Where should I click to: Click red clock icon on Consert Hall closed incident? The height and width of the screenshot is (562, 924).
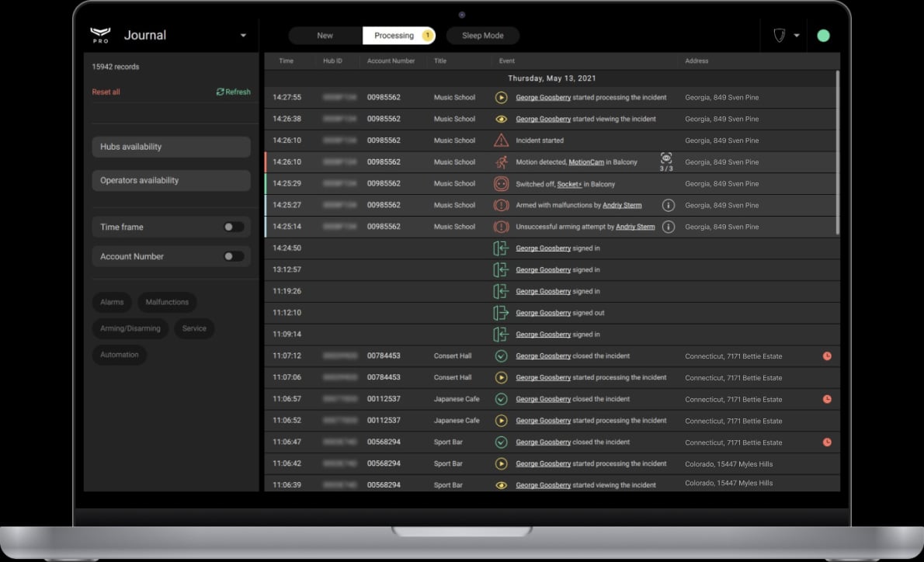[x=827, y=356]
